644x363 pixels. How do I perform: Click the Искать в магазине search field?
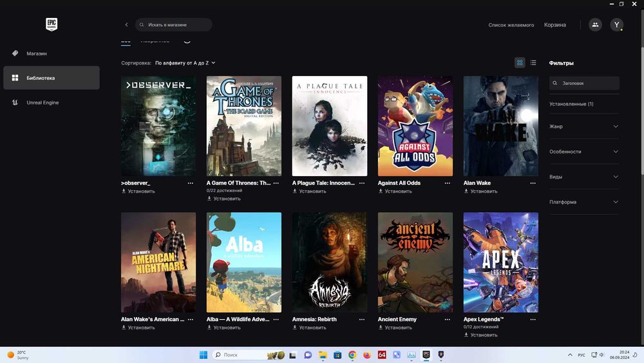tap(174, 25)
